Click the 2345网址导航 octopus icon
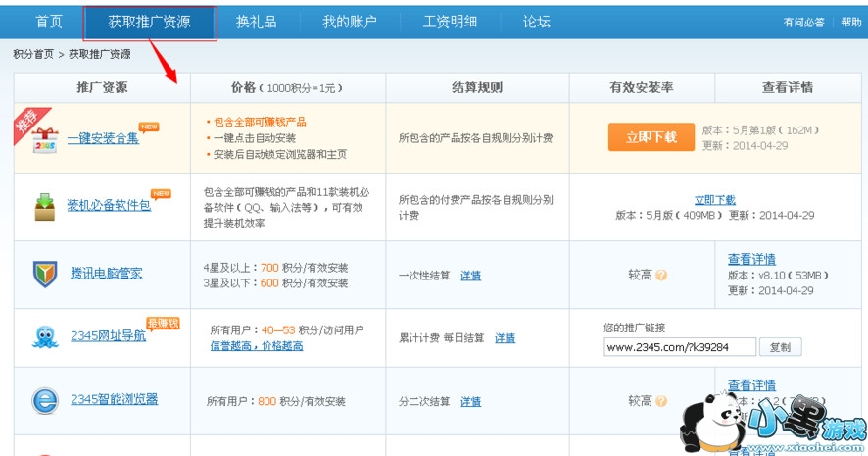This screenshot has height=456, width=868. [x=45, y=337]
